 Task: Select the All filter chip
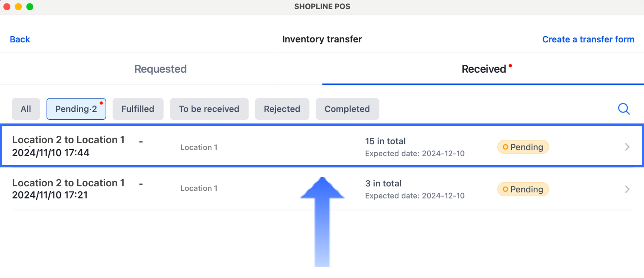[x=26, y=109]
